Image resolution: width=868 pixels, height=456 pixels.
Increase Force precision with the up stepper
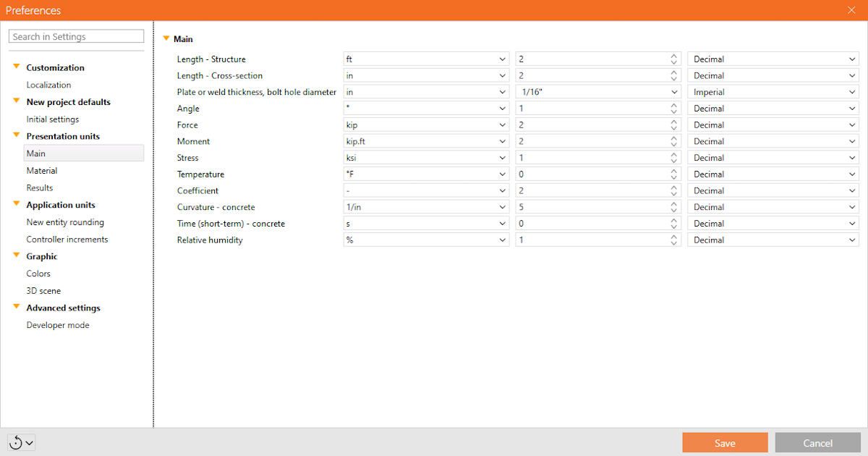pyautogui.click(x=673, y=122)
